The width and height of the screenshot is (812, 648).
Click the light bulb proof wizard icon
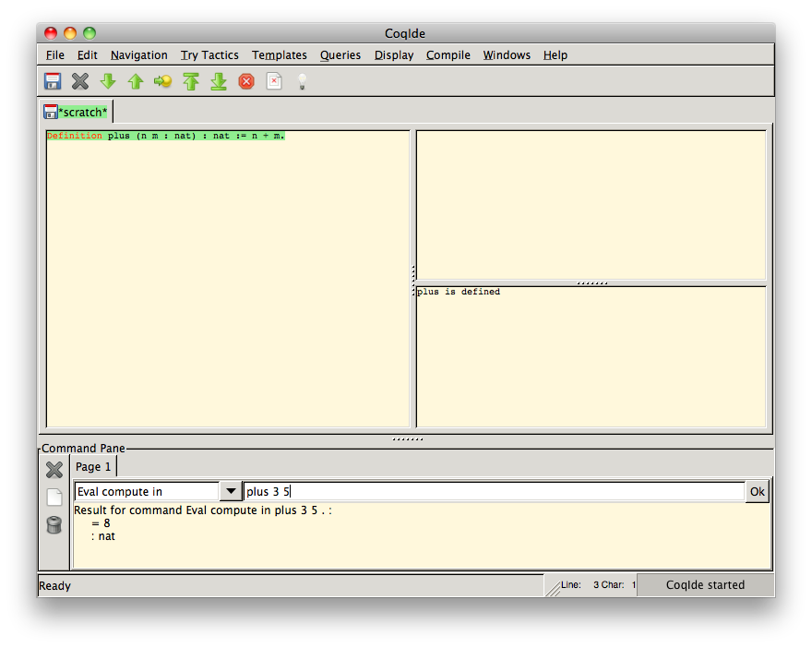[x=302, y=81]
